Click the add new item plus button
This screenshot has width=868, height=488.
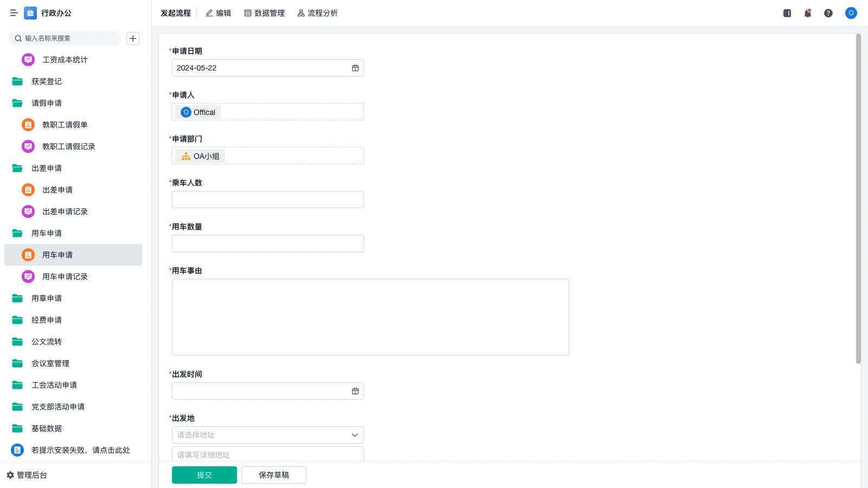133,38
